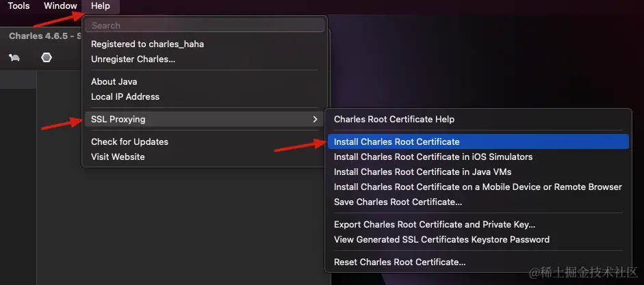Open the Tools menu in menu bar
The image size is (644, 285).
pyautogui.click(x=19, y=6)
